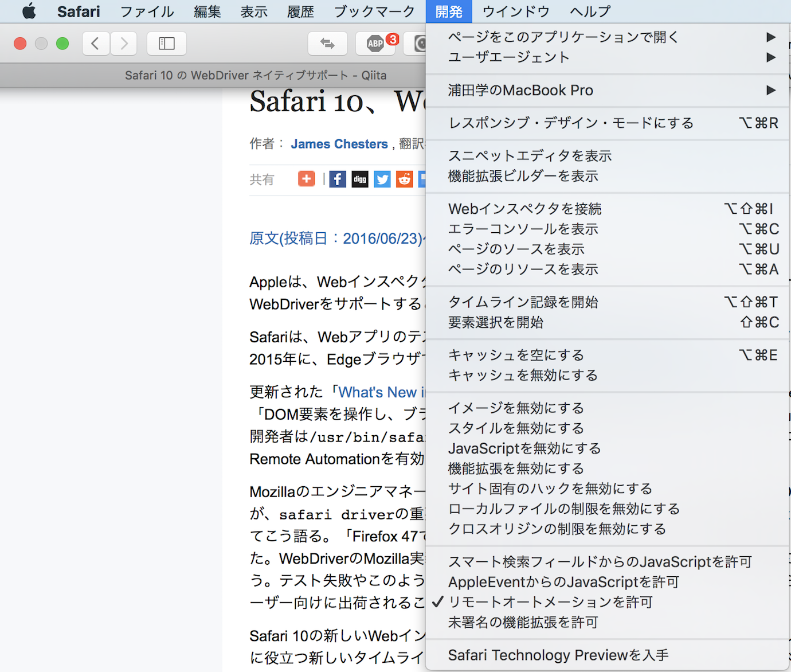
Task: Share the article via the Facebook icon
Action: 338,179
